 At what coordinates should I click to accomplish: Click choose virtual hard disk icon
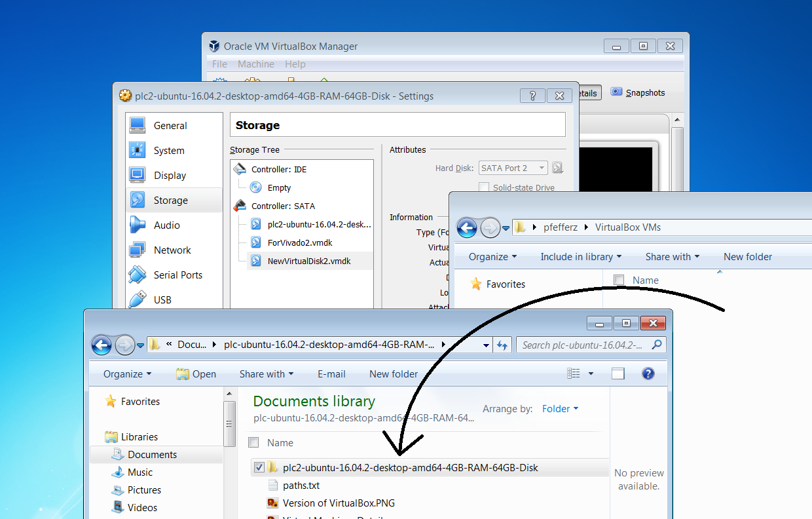[x=557, y=168]
